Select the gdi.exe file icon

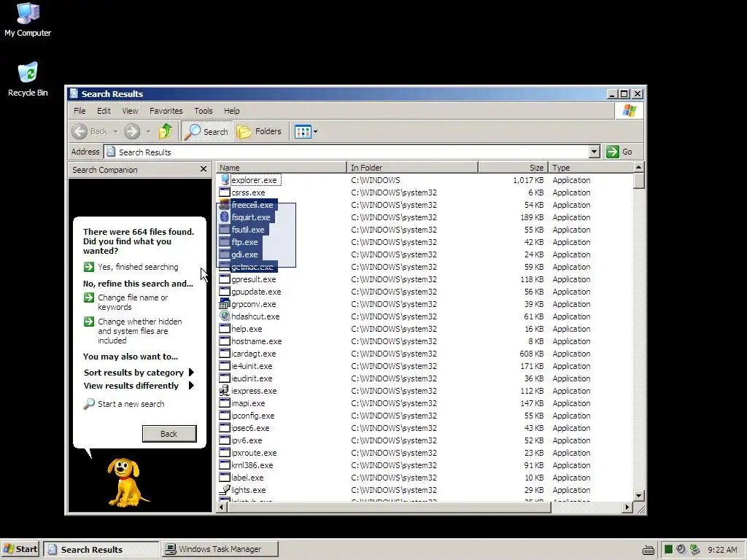(x=225, y=254)
